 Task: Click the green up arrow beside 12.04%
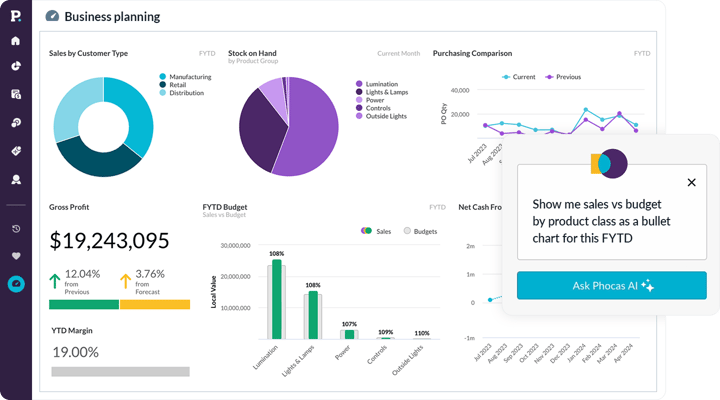click(x=55, y=281)
